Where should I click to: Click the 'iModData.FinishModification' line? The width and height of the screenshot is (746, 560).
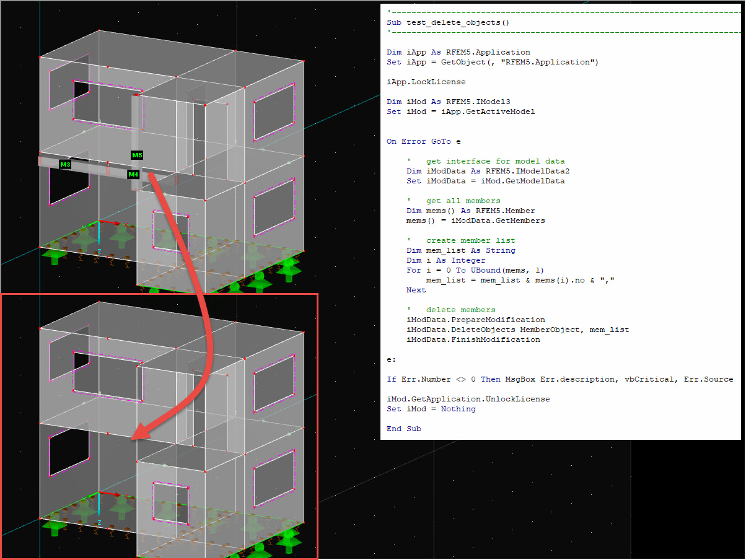473,339
